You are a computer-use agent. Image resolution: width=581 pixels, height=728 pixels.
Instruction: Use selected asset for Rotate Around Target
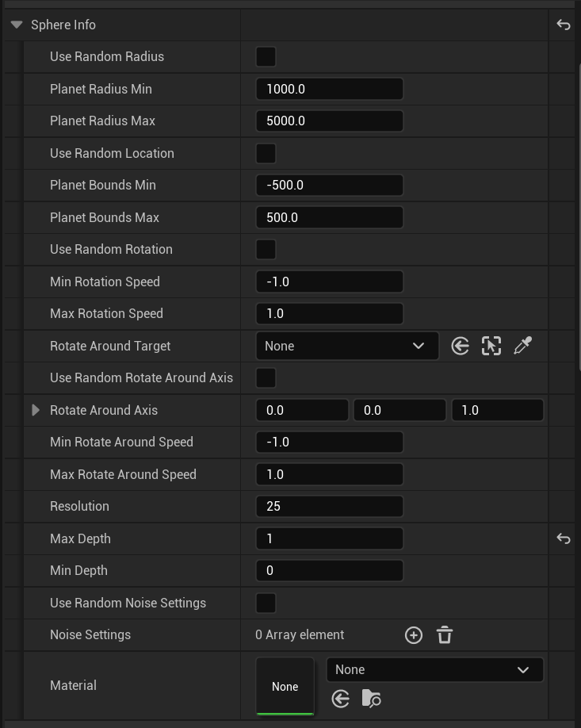pyautogui.click(x=460, y=346)
